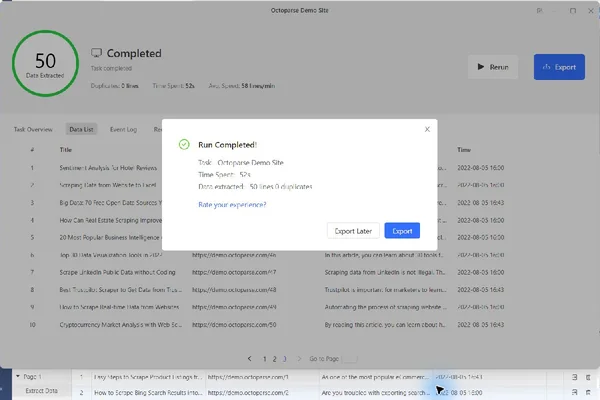Click the Go to Page input box
Screen dimensions: 600x400
tap(350, 359)
